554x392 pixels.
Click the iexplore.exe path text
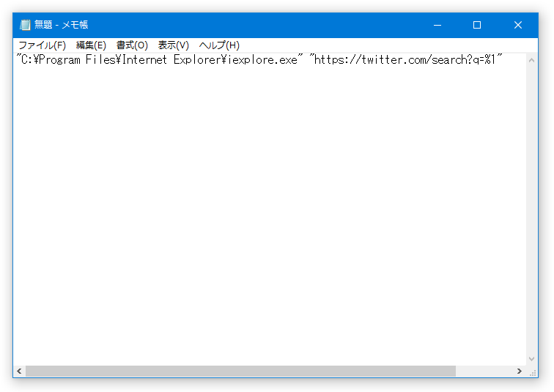coord(160,59)
